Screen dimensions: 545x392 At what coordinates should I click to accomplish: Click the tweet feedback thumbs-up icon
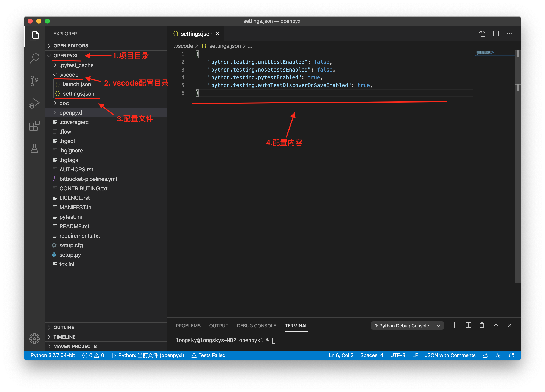(x=485, y=355)
